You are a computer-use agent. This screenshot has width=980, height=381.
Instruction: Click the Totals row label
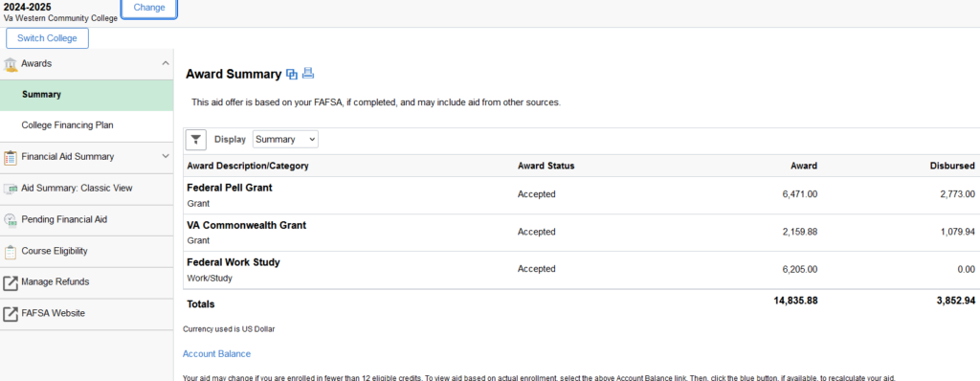(201, 304)
